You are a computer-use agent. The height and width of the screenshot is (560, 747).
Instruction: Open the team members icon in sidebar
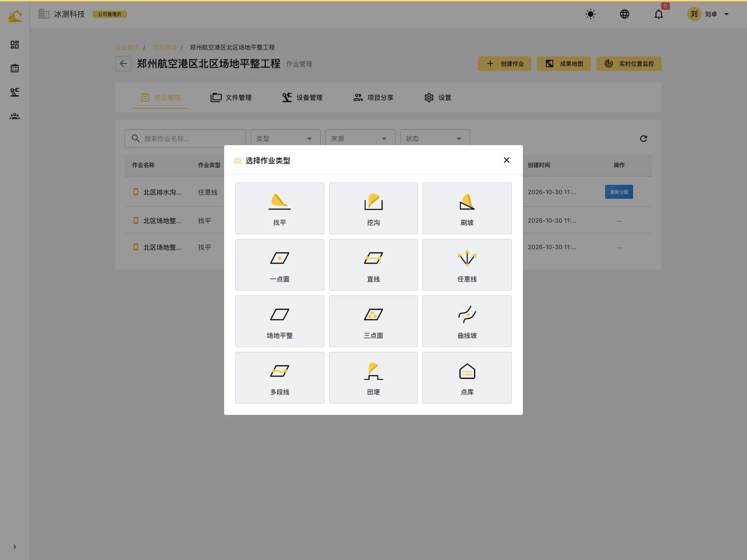[14, 116]
